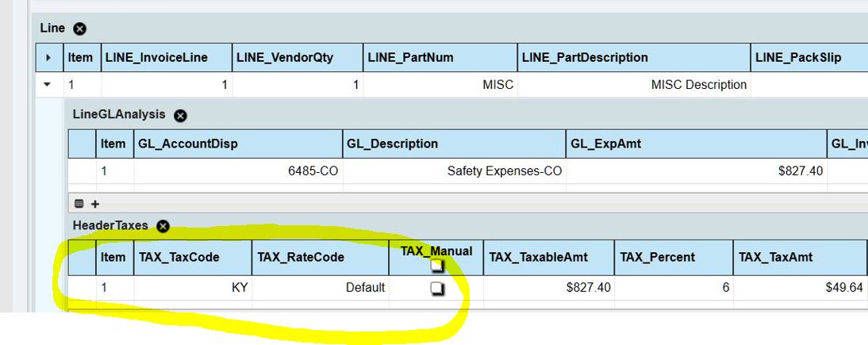Select the $827.40 GL_ExpAmt cell

(x=697, y=171)
